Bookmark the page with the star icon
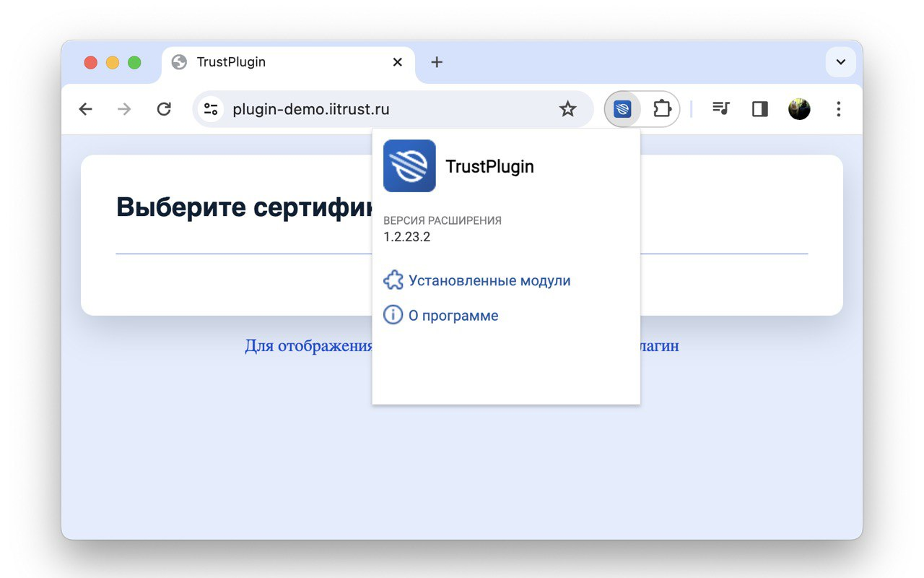The height and width of the screenshot is (578, 924). coord(568,108)
